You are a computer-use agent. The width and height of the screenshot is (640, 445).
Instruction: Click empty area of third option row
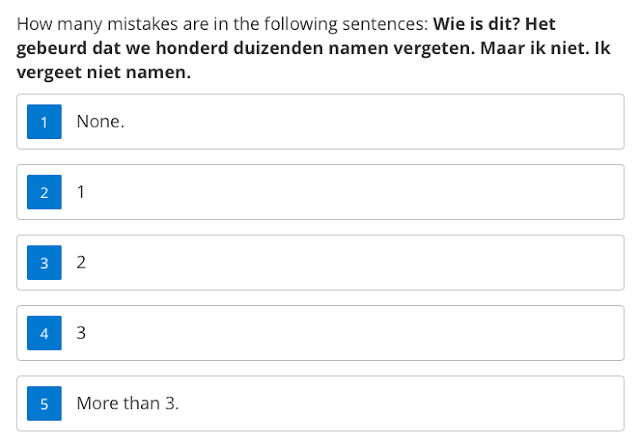367,263
